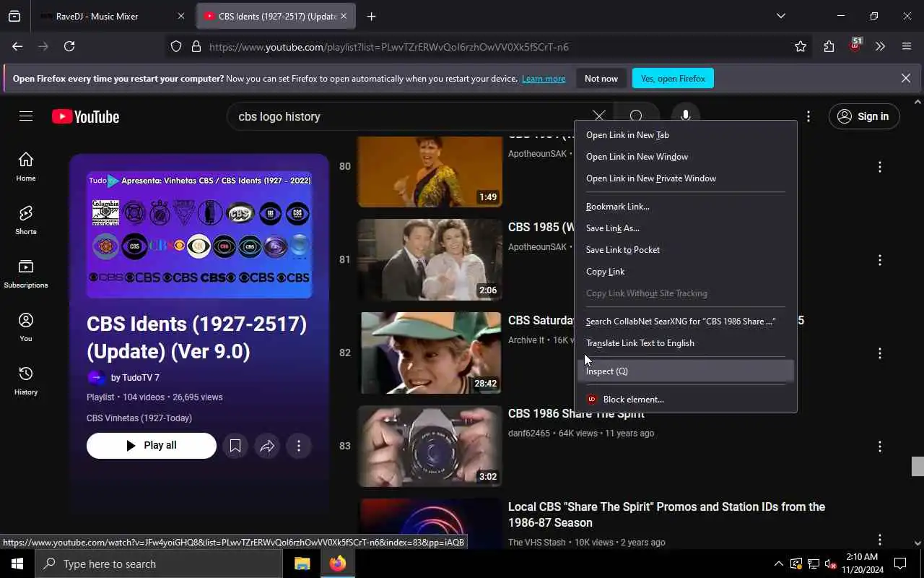Screen dimensions: 924x578
Task: Dismiss the Firefox notification bar
Action: (906, 78)
